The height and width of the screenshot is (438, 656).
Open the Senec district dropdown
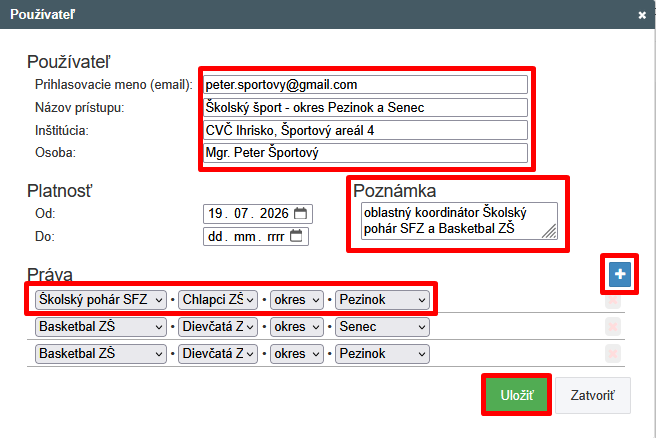pyautogui.click(x=382, y=327)
